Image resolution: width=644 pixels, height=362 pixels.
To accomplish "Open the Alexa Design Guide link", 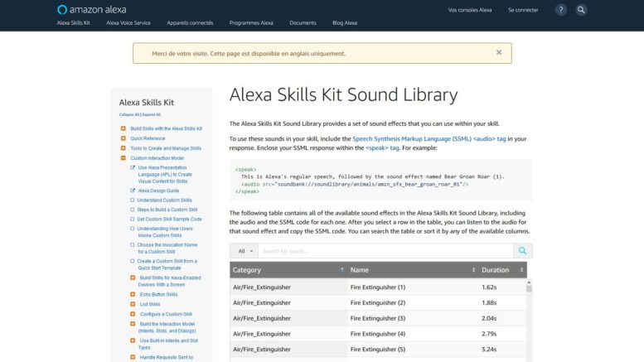I will [x=158, y=191].
